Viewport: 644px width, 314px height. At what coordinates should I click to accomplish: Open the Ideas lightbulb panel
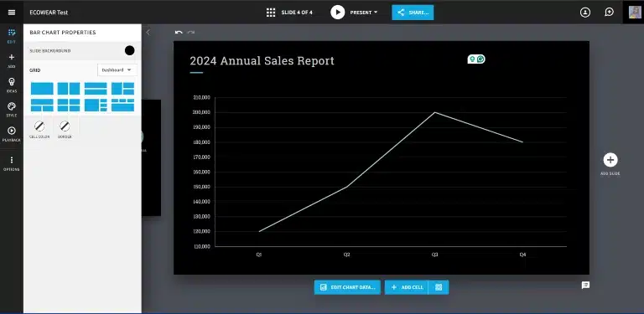pos(12,85)
